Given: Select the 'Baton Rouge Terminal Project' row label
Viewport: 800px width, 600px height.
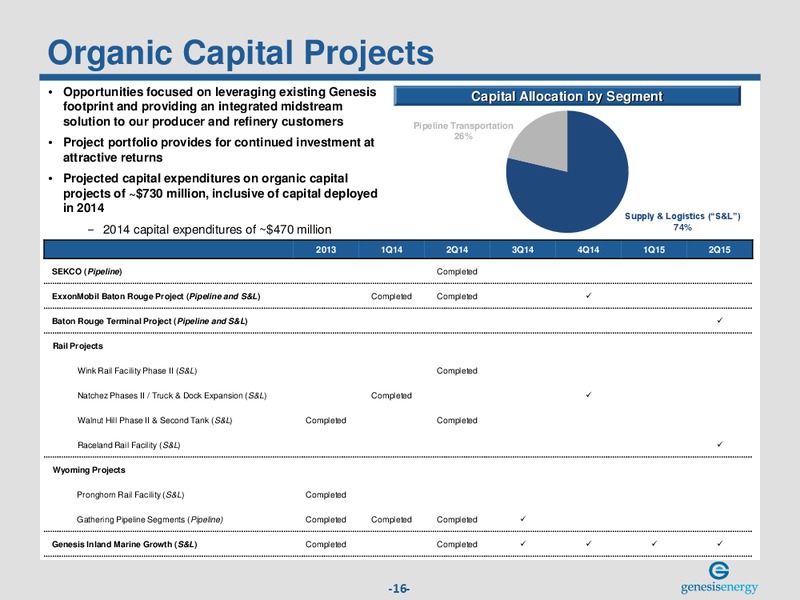Looking at the screenshot, I should [149, 321].
